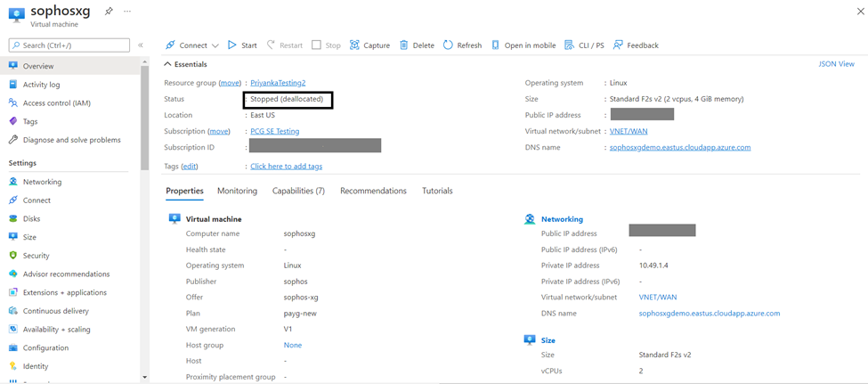Switch to the Monitoring tab
Image resolution: width=868 pixels, height=384 pixels.
[237, 191]
